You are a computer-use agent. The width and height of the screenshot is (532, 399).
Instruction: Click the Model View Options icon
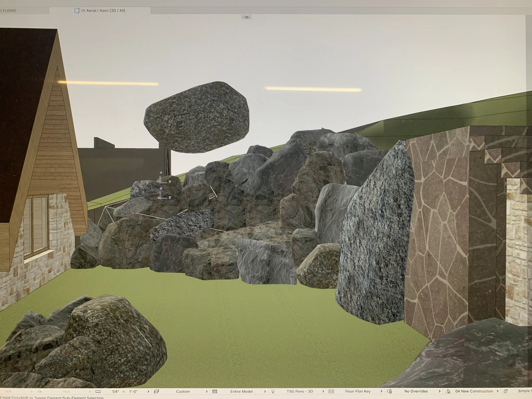coord(331,391)
